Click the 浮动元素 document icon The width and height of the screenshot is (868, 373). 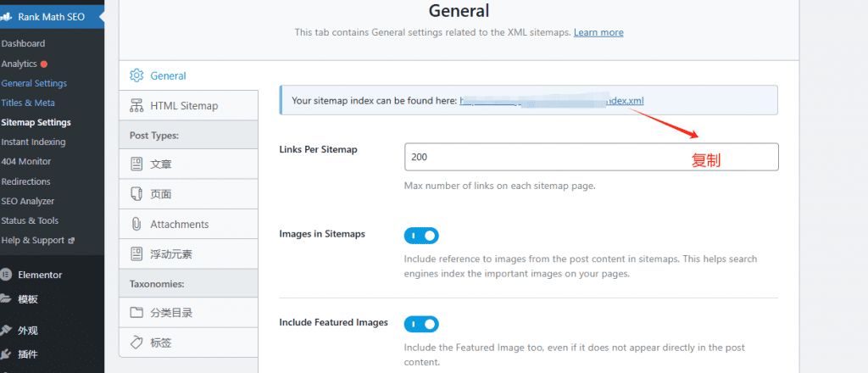tap(136, 253)
